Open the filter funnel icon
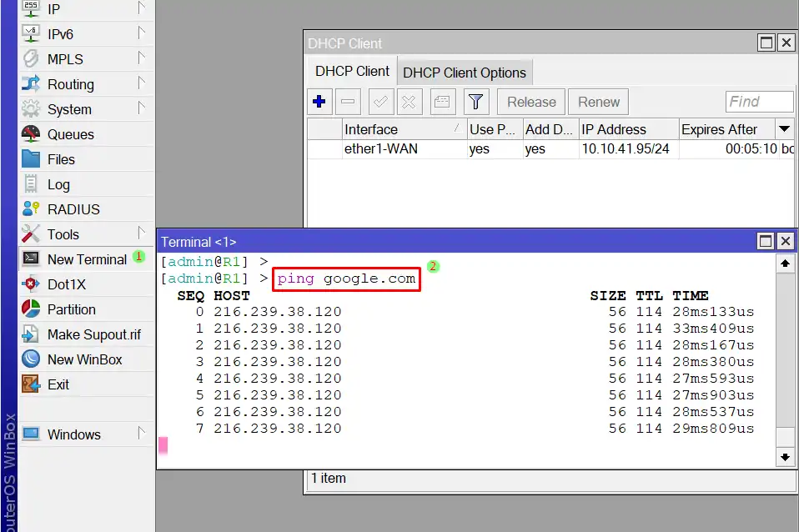 coord(475,102)
